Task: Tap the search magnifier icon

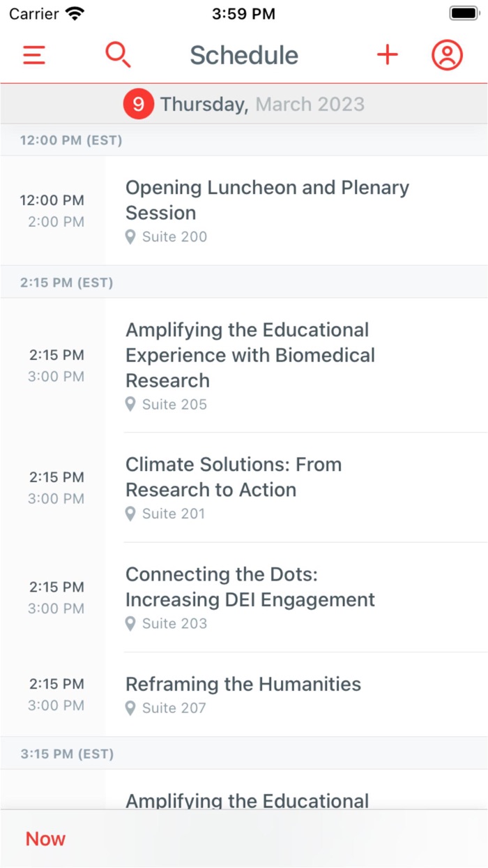Action: click(x=118, y=55)
